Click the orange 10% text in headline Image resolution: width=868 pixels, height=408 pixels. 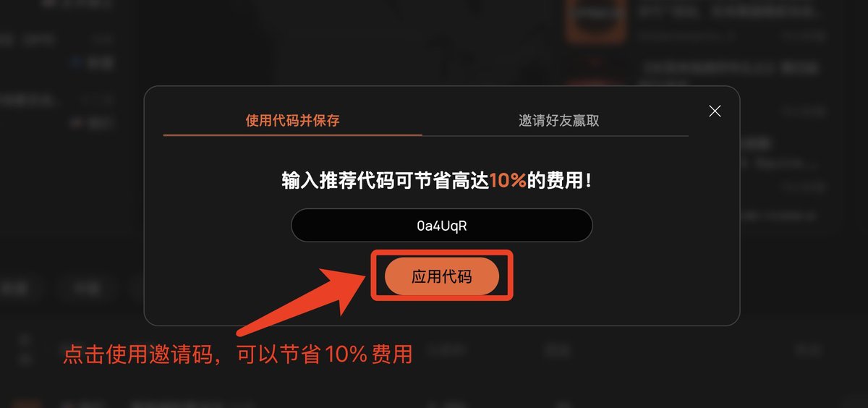click(x=508, y=181)
